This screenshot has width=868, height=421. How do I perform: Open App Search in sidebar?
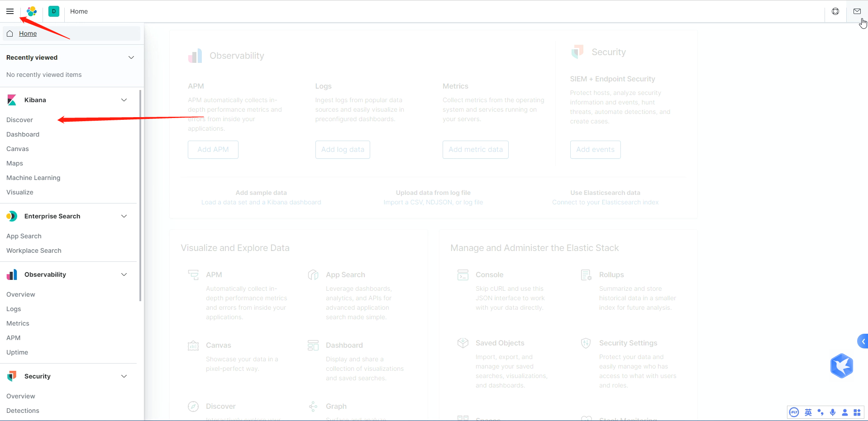tap(24, 236)
